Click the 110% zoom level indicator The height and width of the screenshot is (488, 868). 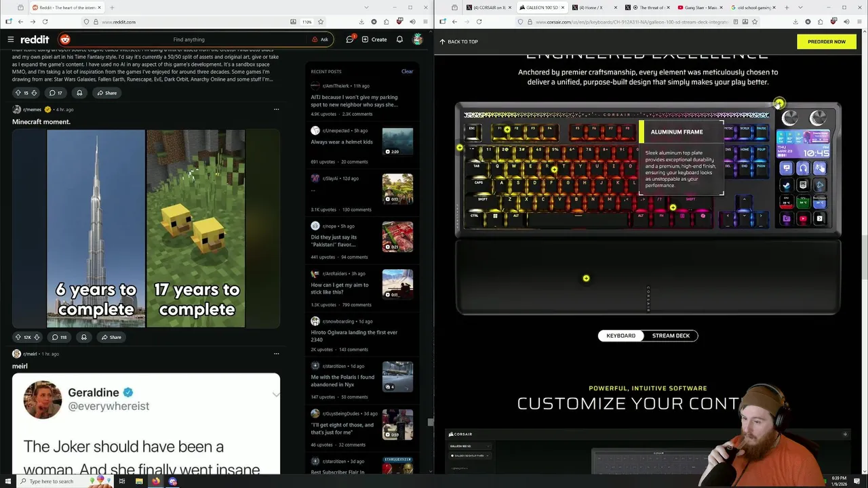click(x=307, y=22)
